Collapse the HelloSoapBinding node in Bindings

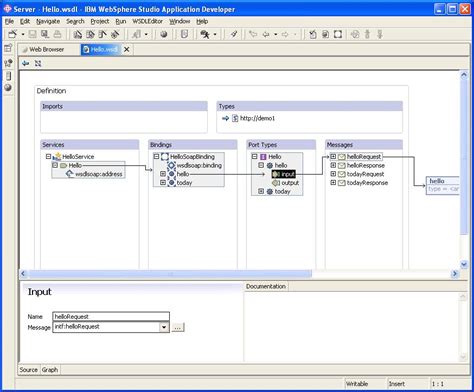pyautogui.click(x=156, y=156)
